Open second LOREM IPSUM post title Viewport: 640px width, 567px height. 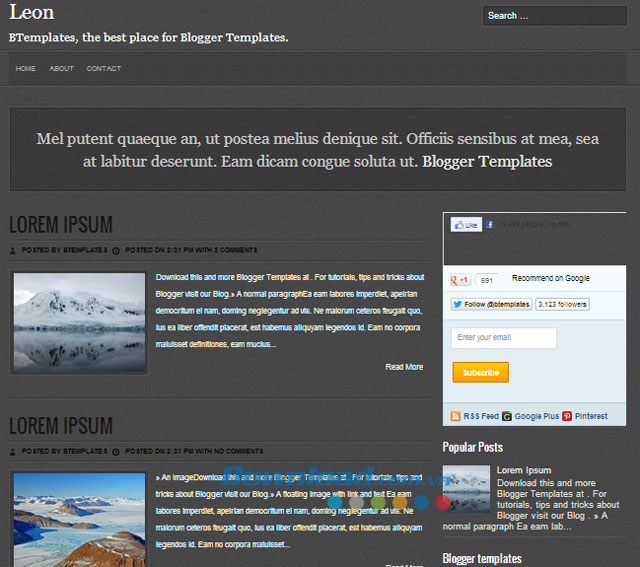(61, 426)
